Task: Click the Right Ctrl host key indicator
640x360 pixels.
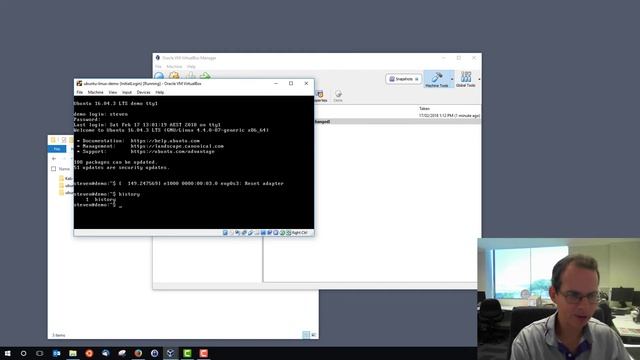Action: point(300,233)
